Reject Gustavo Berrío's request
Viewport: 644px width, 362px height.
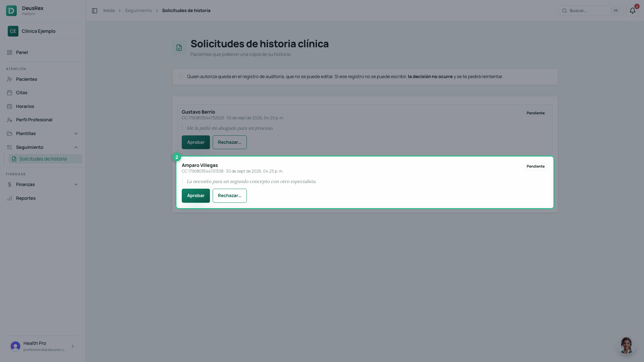coord(230,142)
